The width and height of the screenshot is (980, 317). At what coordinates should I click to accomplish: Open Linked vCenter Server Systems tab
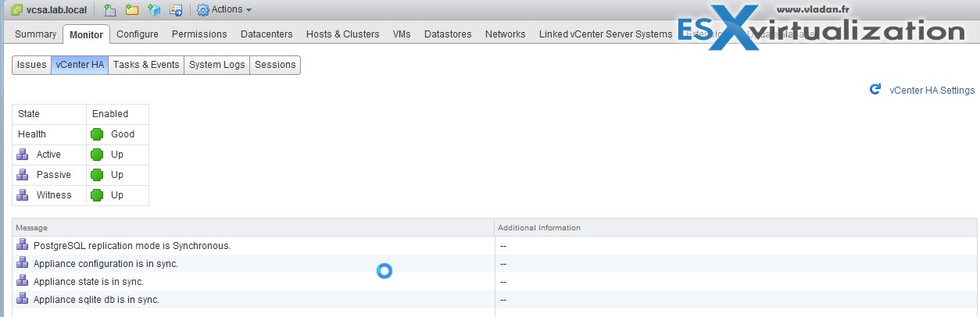[x=605, y=34]
